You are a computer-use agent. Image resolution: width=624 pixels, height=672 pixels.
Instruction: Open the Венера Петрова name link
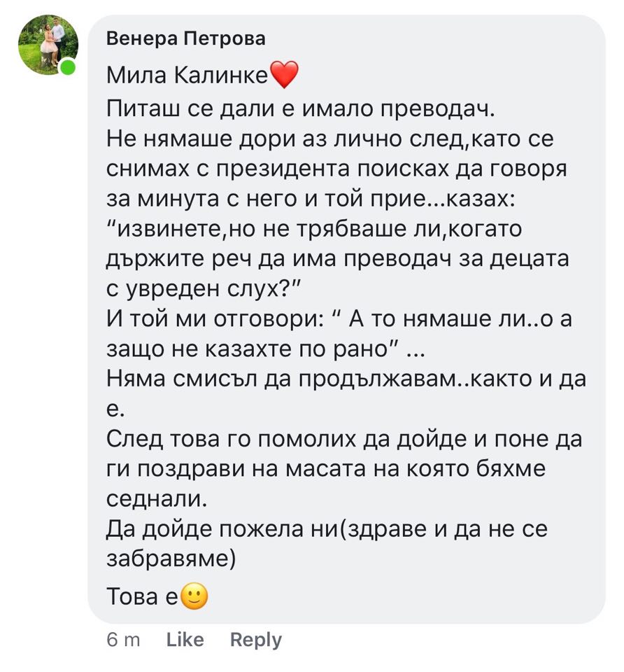[x=185, y=38]
